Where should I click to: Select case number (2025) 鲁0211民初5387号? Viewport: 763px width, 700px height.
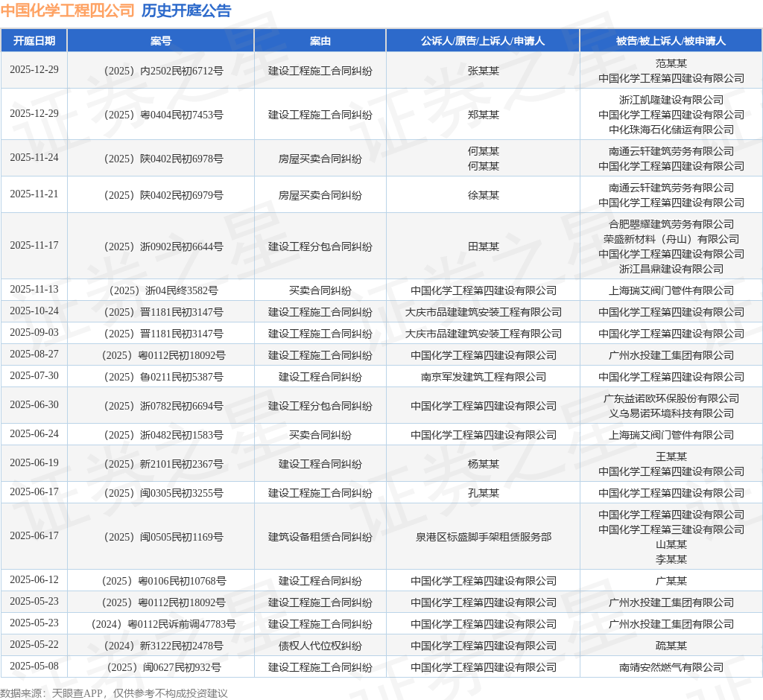pyautogui.click(x=163, y=377)
